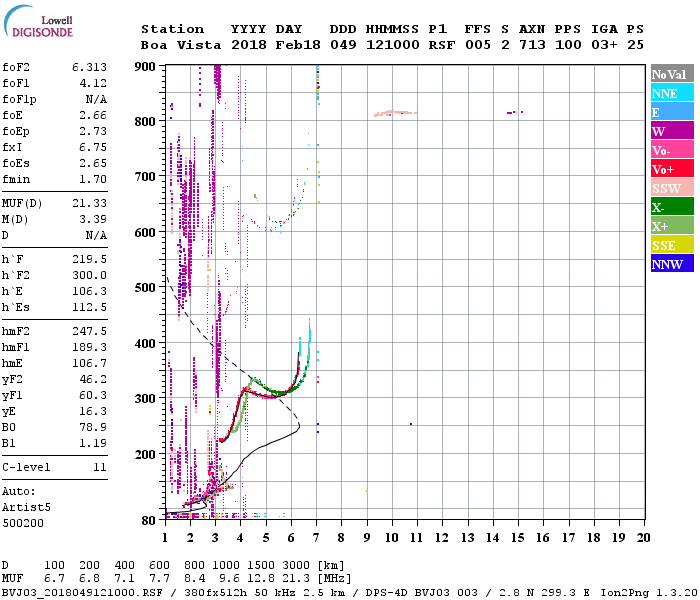Click the foF1p N/A value
Screen dimensions: 700x600
click(96, 100)
